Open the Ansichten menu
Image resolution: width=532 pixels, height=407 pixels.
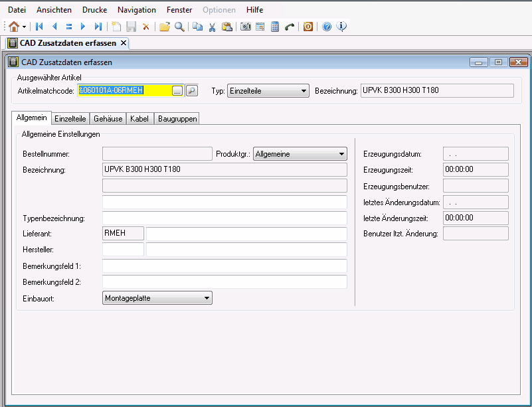click(x=54, y=10)
